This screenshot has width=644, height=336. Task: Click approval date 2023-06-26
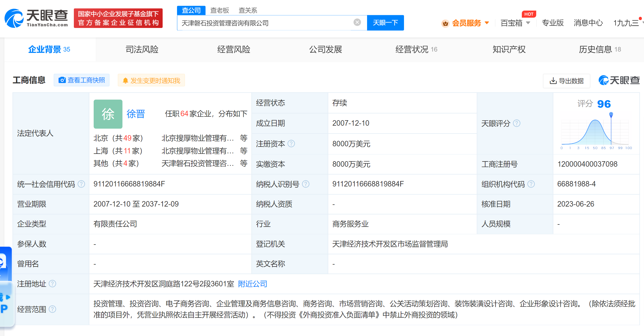tap(576, 204)
